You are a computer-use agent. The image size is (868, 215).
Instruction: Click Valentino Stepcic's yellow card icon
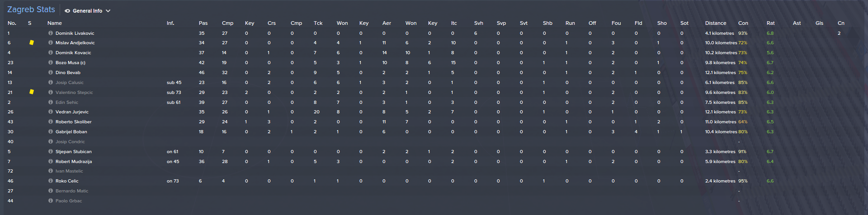32,92
